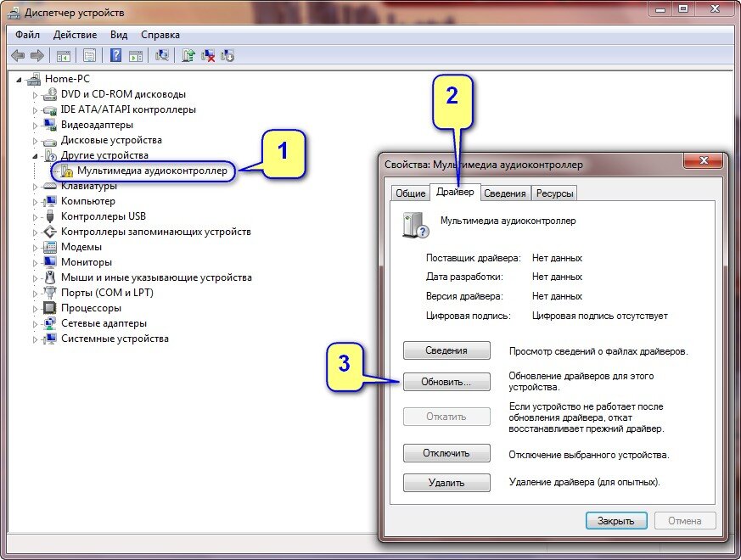Open the Вид menu

coord(119,35)
